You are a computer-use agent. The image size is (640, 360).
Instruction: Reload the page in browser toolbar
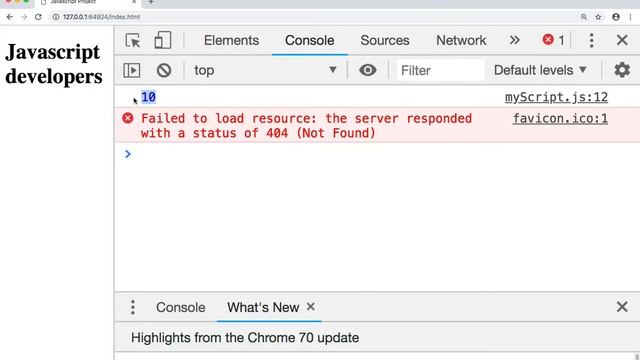[x=38, y=17]
